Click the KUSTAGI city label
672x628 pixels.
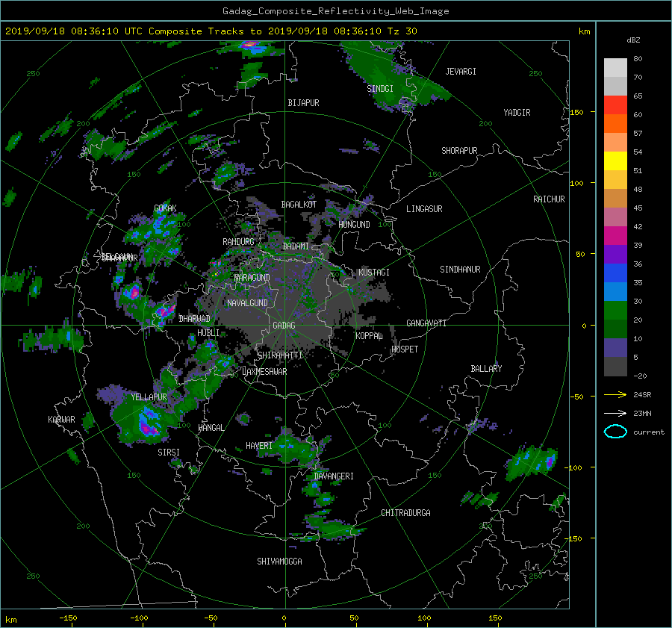point(374,273)
